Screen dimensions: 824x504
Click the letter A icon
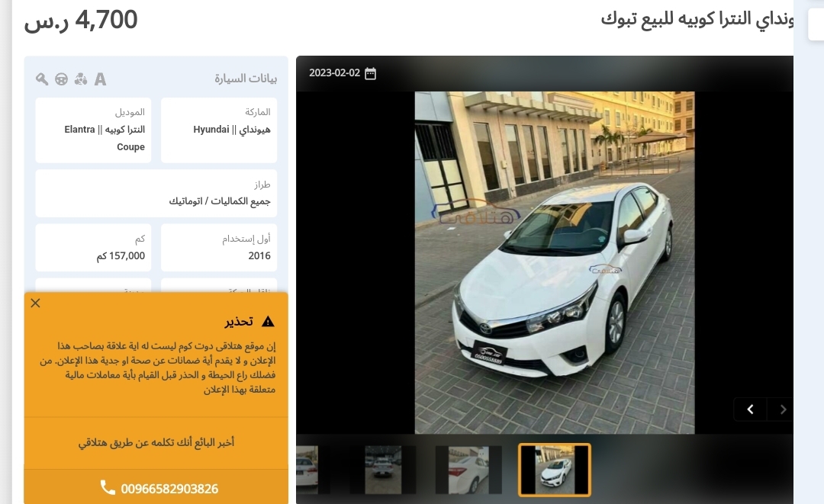click(x=100, y=79)
